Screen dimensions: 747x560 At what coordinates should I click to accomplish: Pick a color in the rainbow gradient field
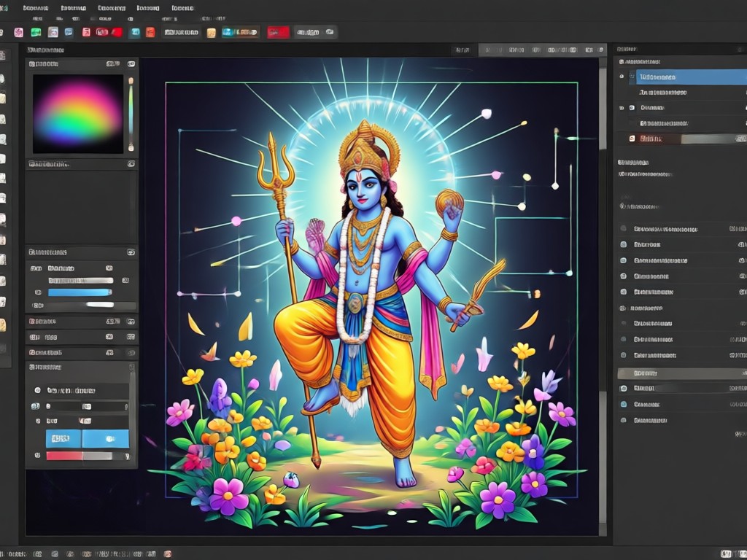pos(77,114)
